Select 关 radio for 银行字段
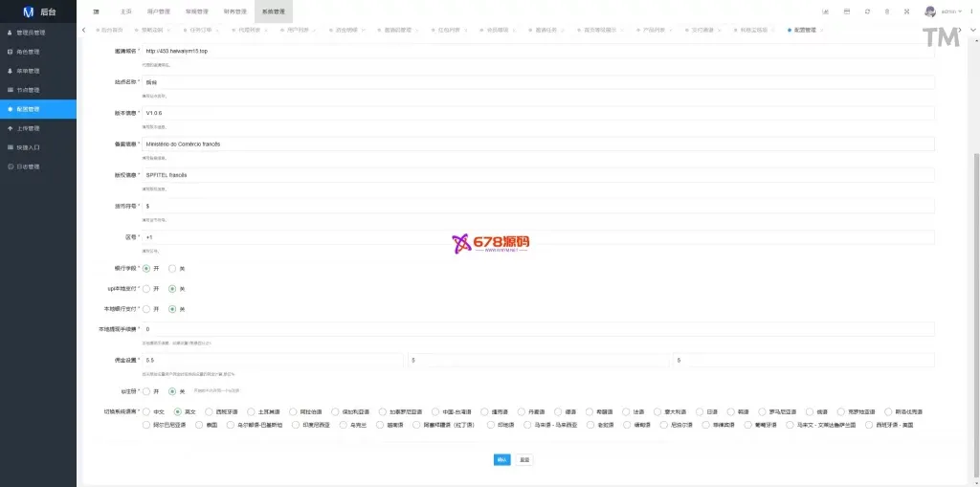980x487 pixels. pos(172,268)
